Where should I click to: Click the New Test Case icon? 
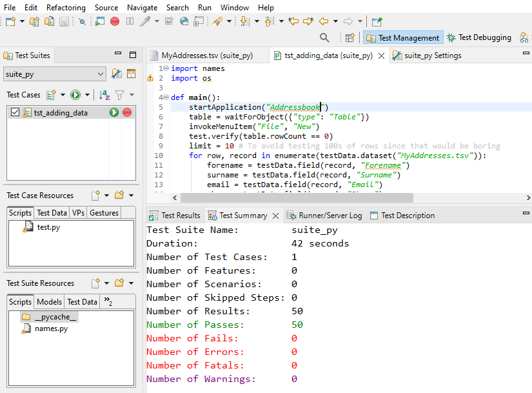click(x=51, y=95)
